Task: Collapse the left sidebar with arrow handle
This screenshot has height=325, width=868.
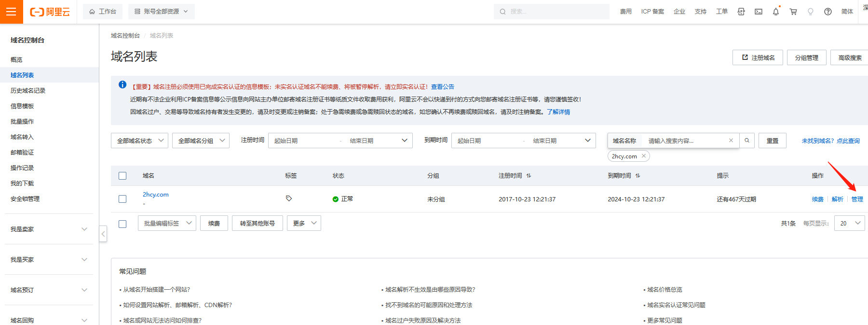Action: click(103, 234)
